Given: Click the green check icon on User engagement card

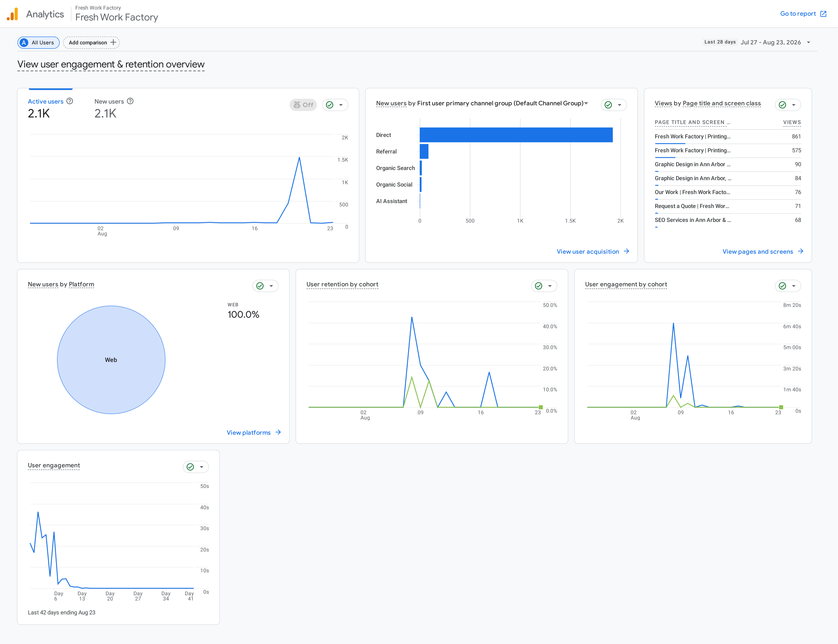Looking at the screenshot, I should click(x=190, y=467).
